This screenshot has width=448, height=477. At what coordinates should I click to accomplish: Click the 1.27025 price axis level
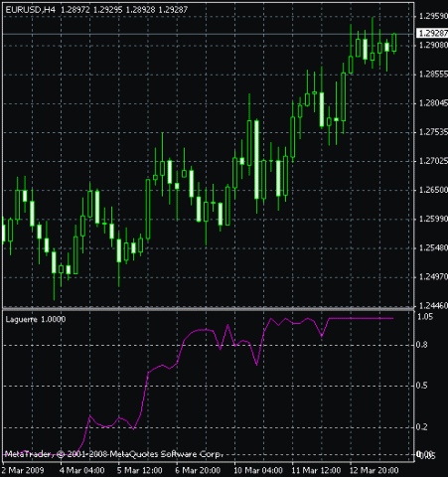click(x=433, y=161)
